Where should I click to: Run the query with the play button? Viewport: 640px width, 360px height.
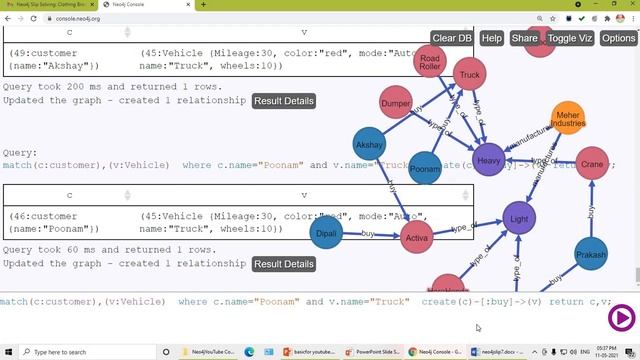(622, 318)
